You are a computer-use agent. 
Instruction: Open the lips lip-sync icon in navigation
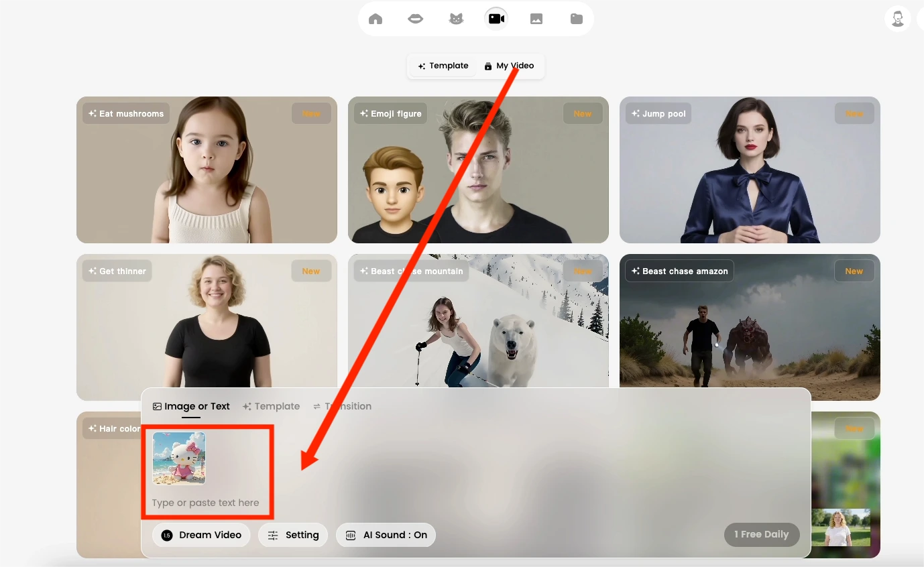(x=416, y=19)
